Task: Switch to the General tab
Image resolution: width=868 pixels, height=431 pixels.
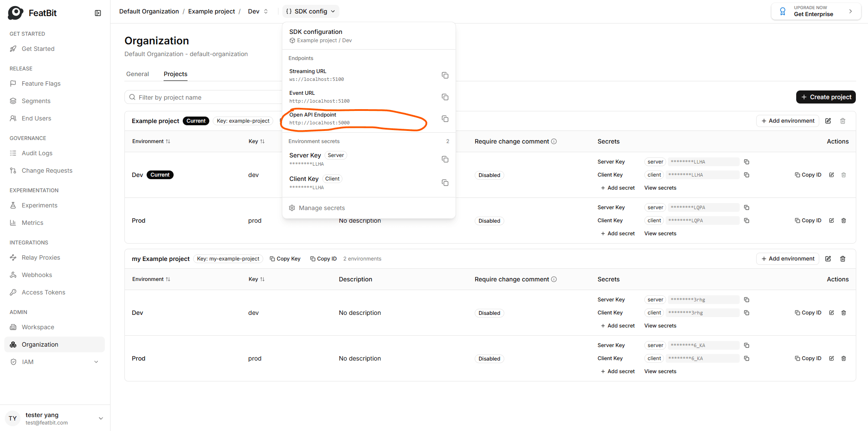Action: pos(137,74)
